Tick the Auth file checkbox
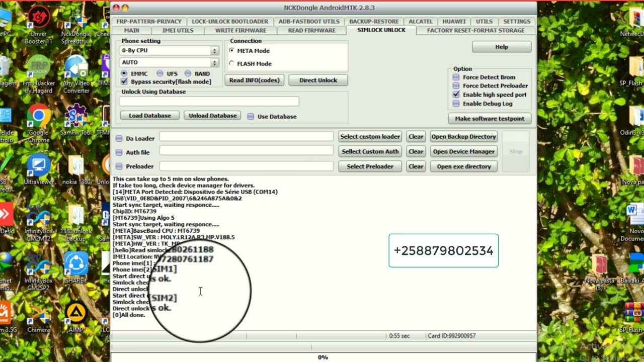 [119, 152]
